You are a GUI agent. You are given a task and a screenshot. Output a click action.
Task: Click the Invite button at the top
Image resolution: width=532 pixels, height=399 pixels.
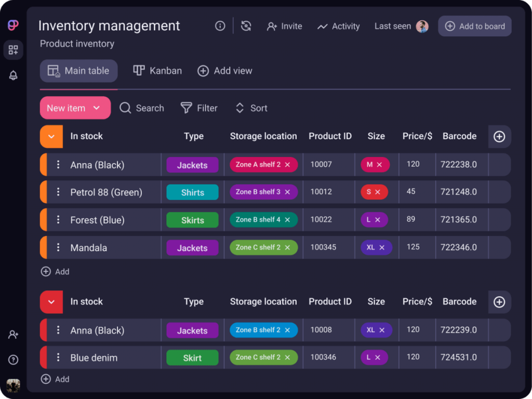click(284, 26)
